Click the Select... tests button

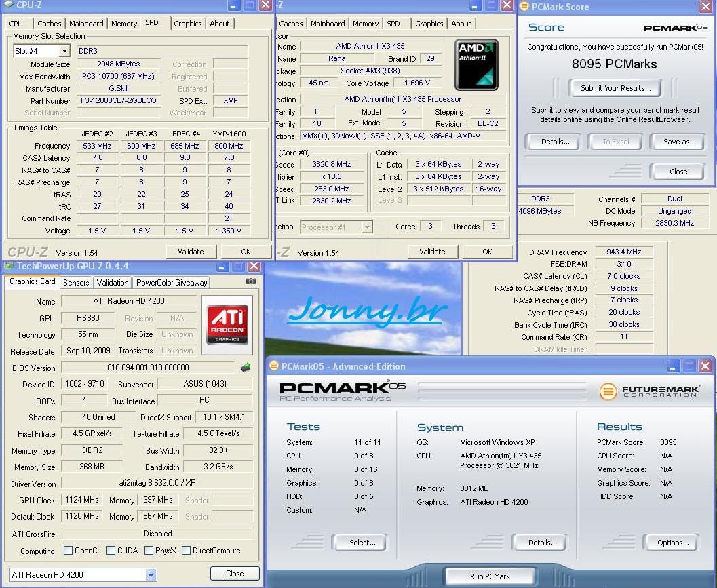(x=362, y=543)
